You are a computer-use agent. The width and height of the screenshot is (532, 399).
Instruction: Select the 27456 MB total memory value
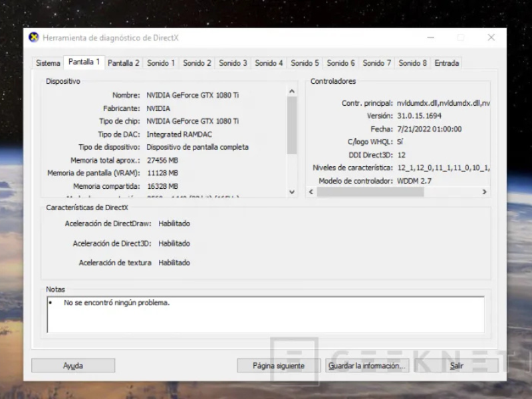point(162,160)
